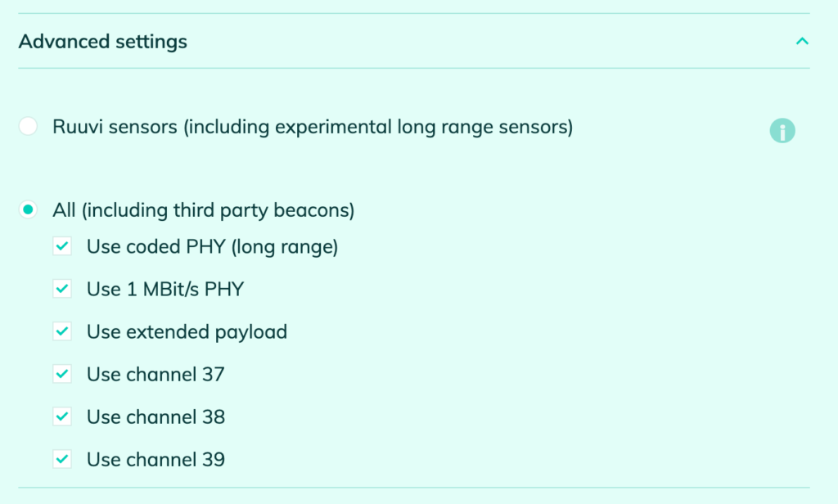
Task: Click the Advanced settings heading text
Action: point(103,42)
